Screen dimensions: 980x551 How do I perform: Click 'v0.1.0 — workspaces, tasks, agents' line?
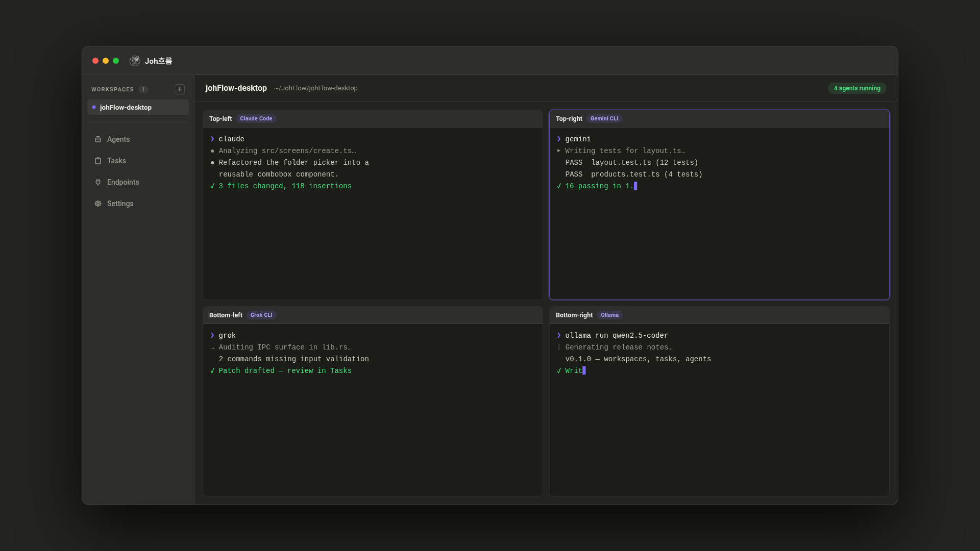coord(638,359)
